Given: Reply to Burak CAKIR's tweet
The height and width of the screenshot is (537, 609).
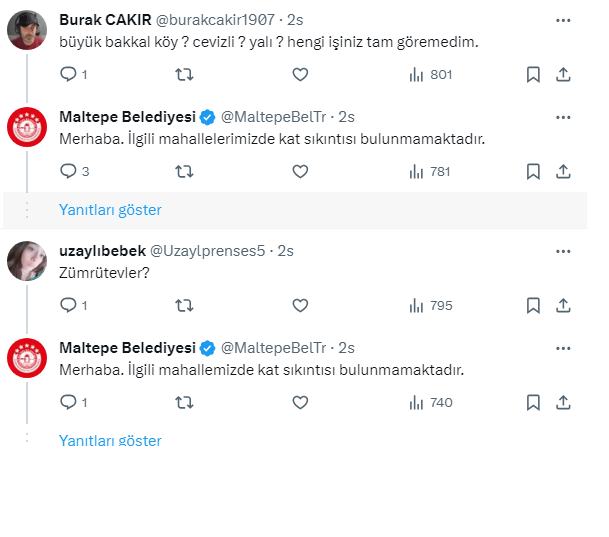Looking at the screenshot, I should [68, 74].
